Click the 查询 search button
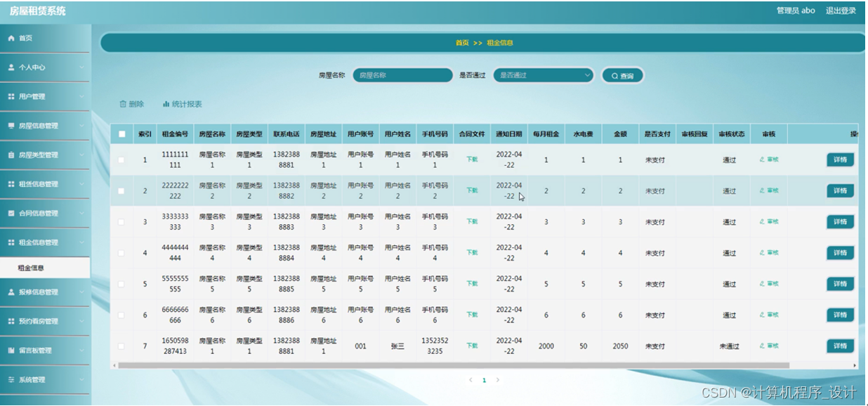 tap(622, 75)
